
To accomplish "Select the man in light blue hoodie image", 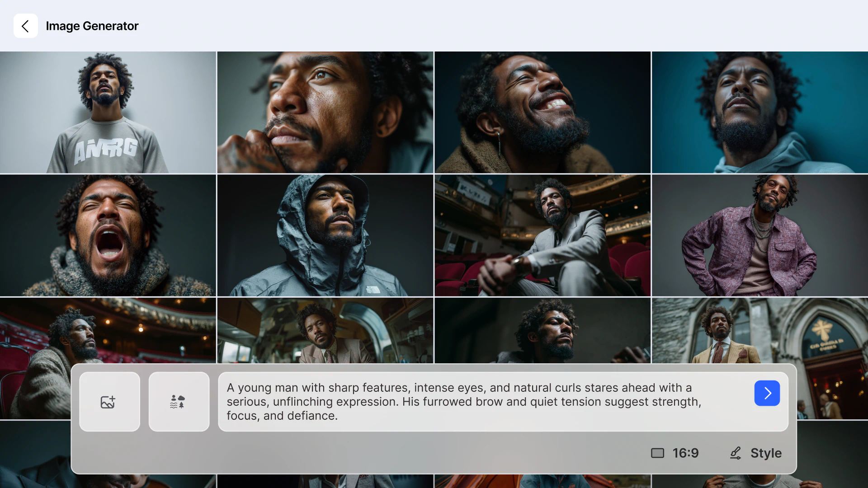I will pos(760,112).
